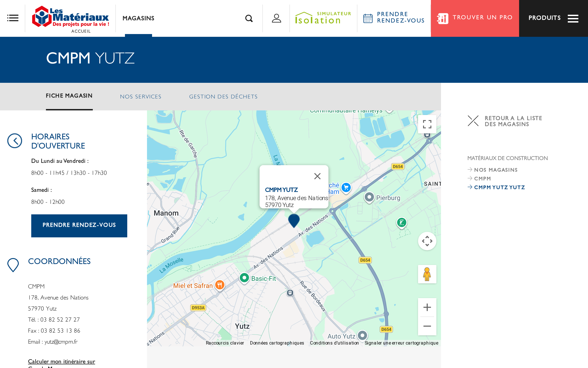The width and height of the screenshot is (588, 368).
Task: Click the D953A road shield on the map
Action: [x=198, y=308]
